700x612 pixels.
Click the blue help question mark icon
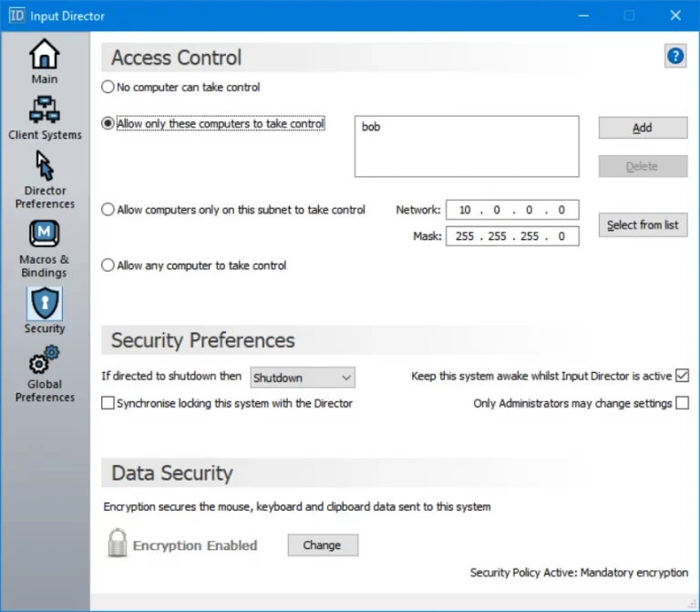(675, 57)
